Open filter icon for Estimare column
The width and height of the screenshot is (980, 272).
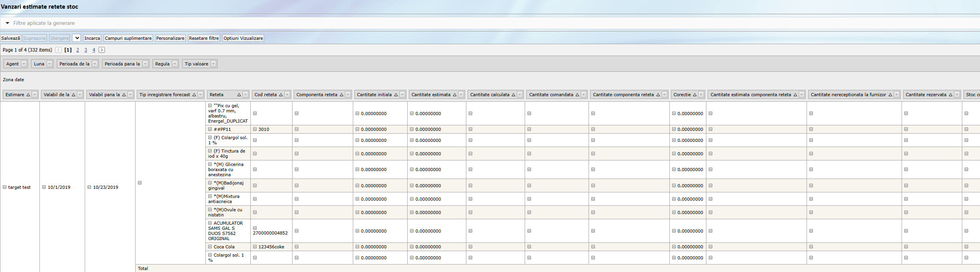click(x=35, y=95)
